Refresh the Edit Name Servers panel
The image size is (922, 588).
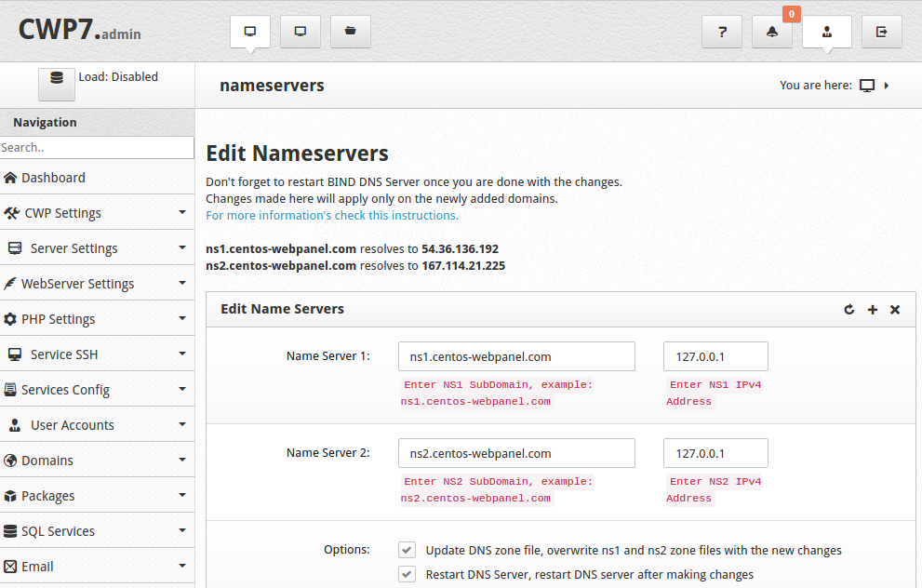[849, 309]
